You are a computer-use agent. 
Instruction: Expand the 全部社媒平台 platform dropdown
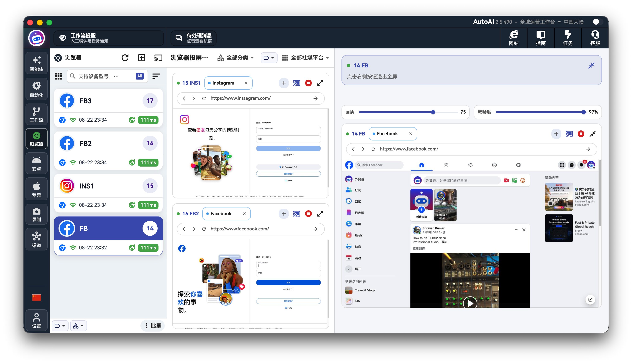coord(305,58)
